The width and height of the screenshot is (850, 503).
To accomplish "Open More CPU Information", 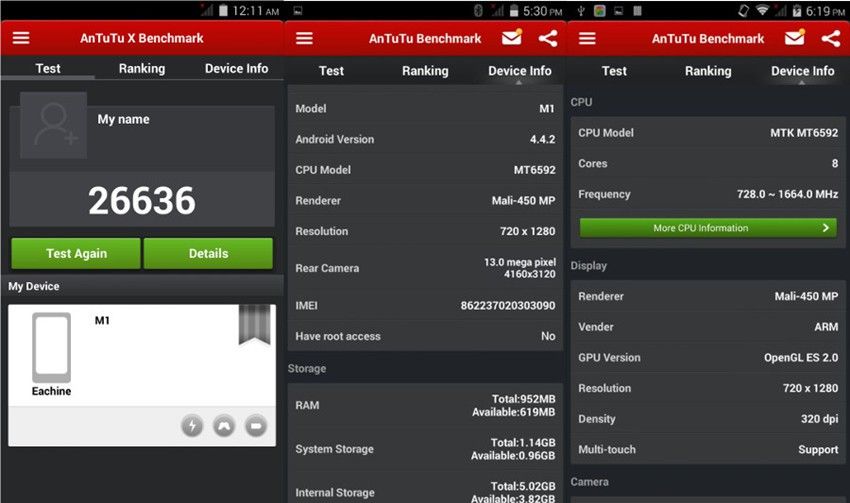I will (x=708, y=228).
